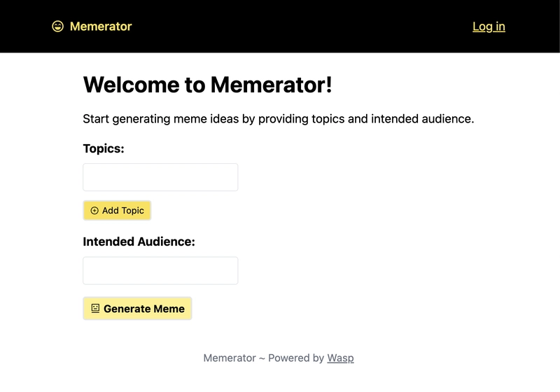
Task: Click the word 'Welcome' in the heading
Action: tap(132, 85)
